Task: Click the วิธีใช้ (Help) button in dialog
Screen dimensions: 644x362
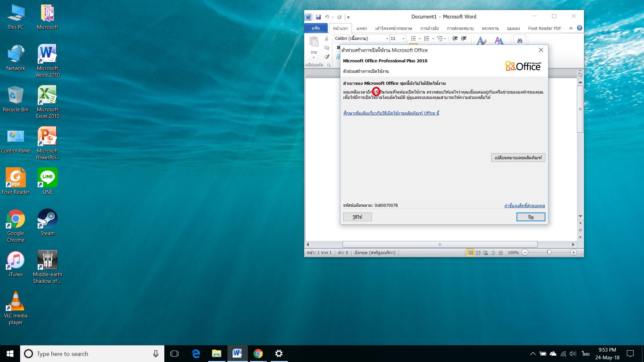Action: (357, 217)
